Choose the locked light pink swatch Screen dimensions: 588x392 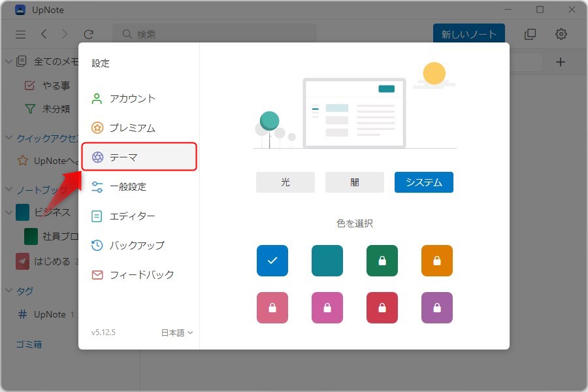click(272, 308)
